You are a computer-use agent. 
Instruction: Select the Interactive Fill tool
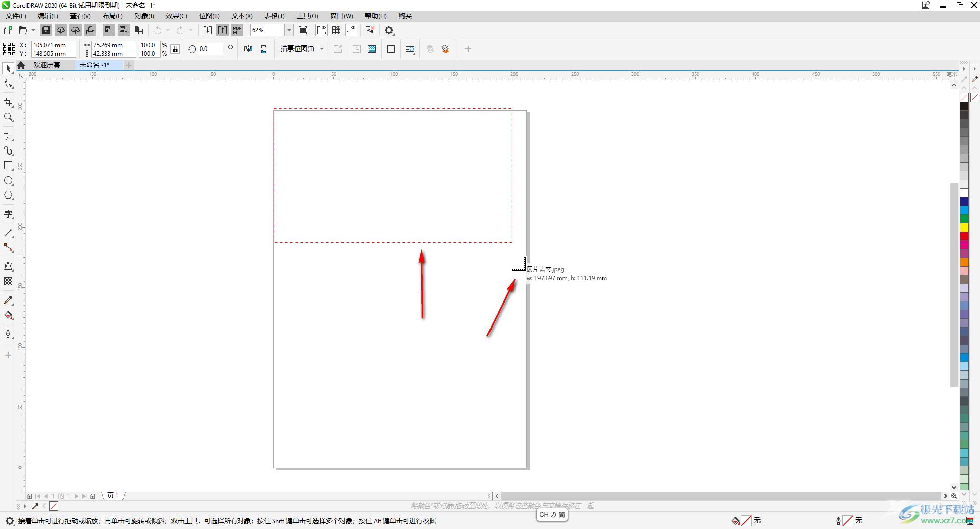tap(8, 315)
